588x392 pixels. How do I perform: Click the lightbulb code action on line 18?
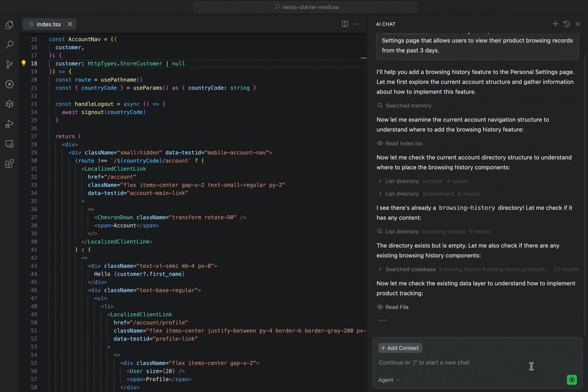[24, 63]
